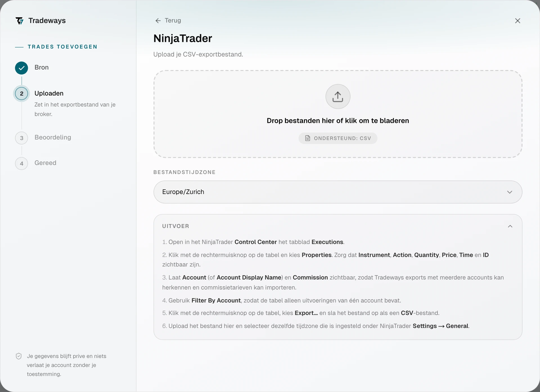Collapse the Uitvoer instructions section

click(510, 226)
